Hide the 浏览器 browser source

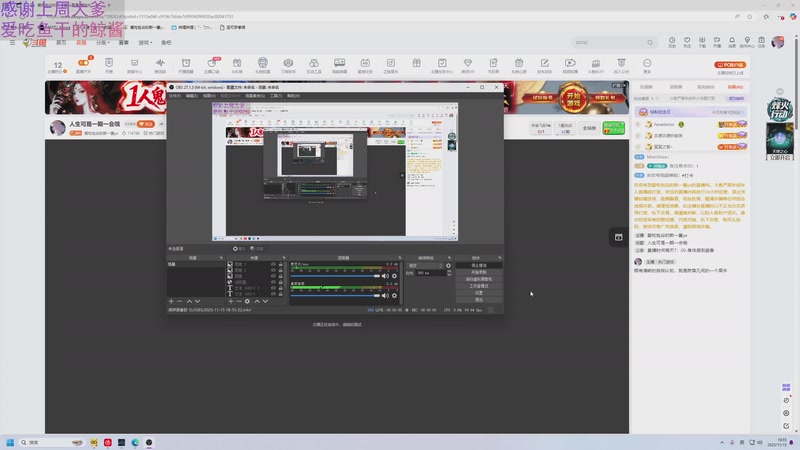tap(273, 282)
